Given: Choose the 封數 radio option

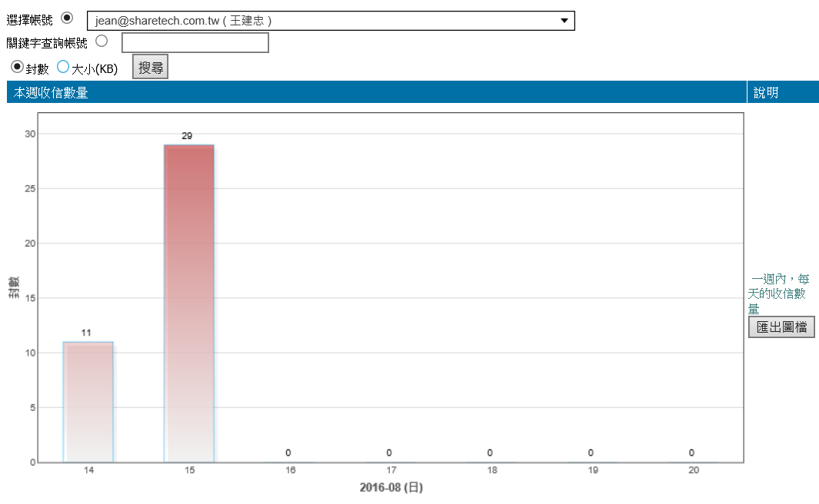Looking at the screenshot, I should point(17,67).
